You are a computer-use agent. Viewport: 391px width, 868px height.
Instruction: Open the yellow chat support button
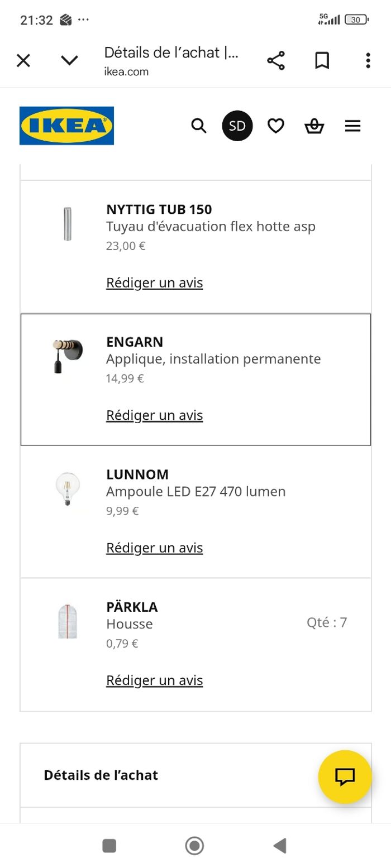coord(345,776)
